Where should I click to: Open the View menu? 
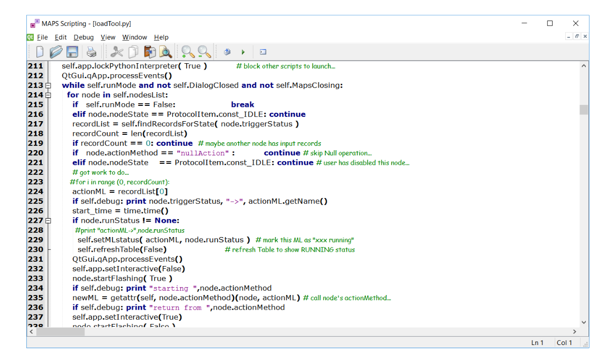click(108, 37)
